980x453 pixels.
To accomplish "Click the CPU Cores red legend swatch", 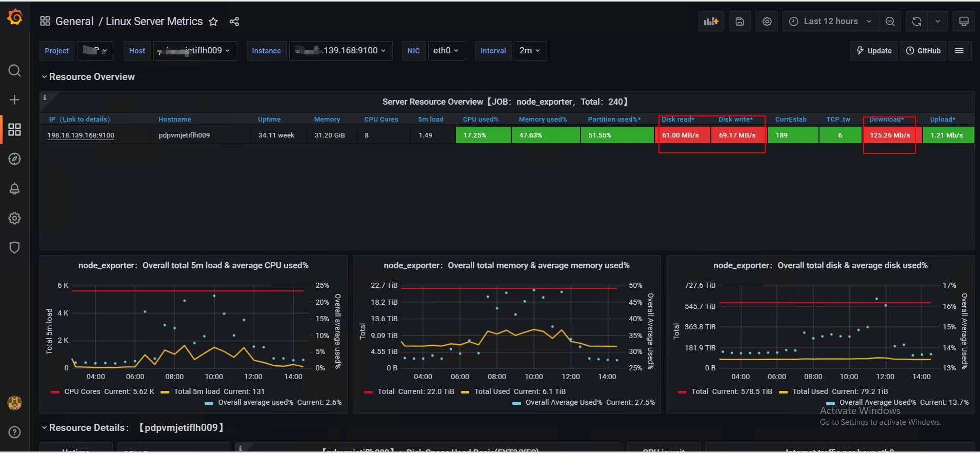I will pyautogui.click(x=55, y=392).
